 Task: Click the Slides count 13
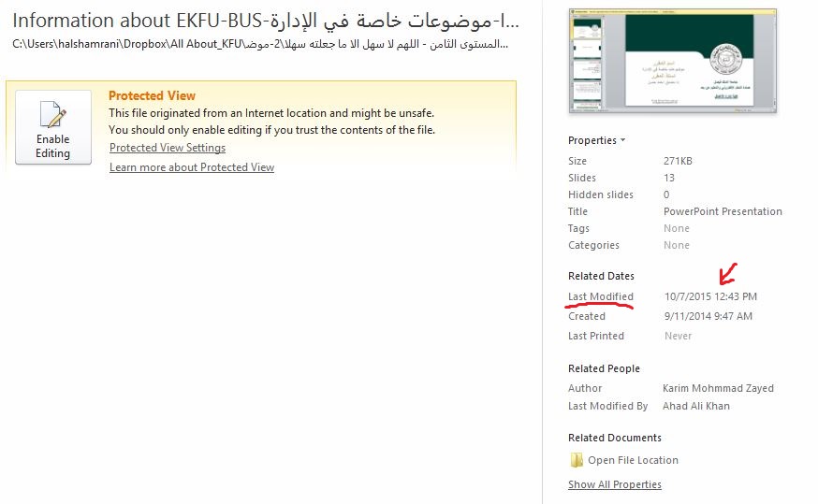click(x=669, y=178)
